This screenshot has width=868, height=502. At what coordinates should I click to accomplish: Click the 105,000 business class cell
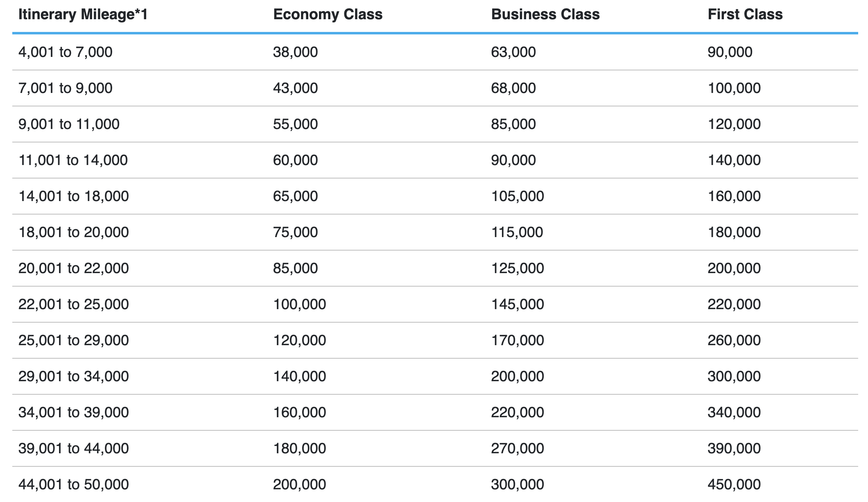click(x=518, y=197)
